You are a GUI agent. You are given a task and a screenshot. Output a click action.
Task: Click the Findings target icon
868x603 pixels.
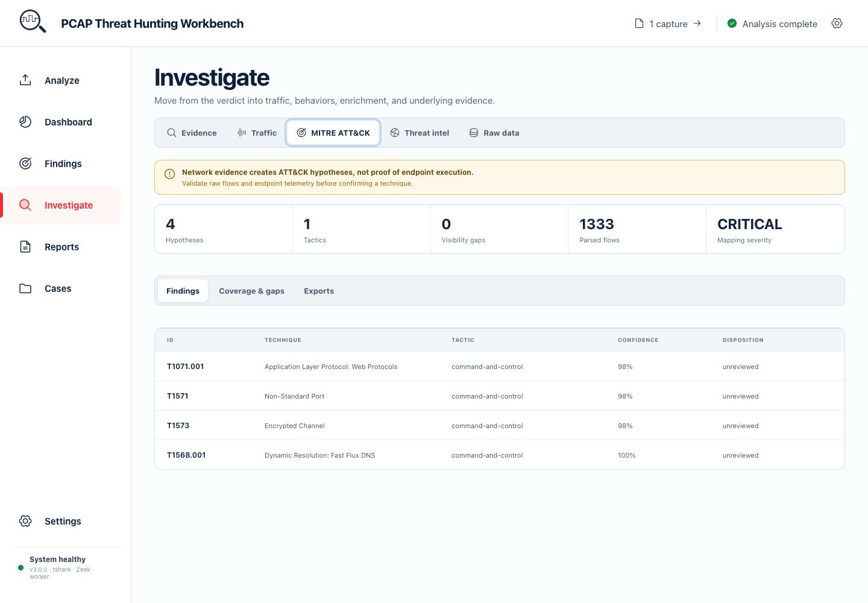coord(25,163)
